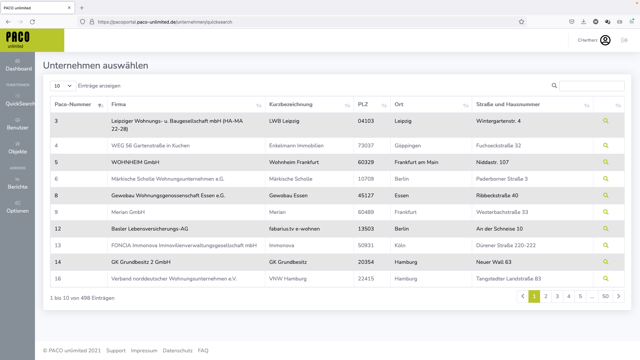Image resolution: width=640 pixels, height=360 pixels.
Task: Click the table search input field
Action: (x=592, y=86)
